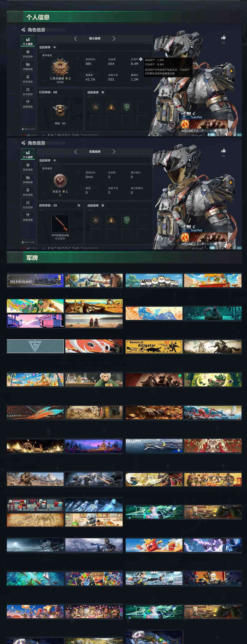Select the red octopus dog tag

(213, 412)
